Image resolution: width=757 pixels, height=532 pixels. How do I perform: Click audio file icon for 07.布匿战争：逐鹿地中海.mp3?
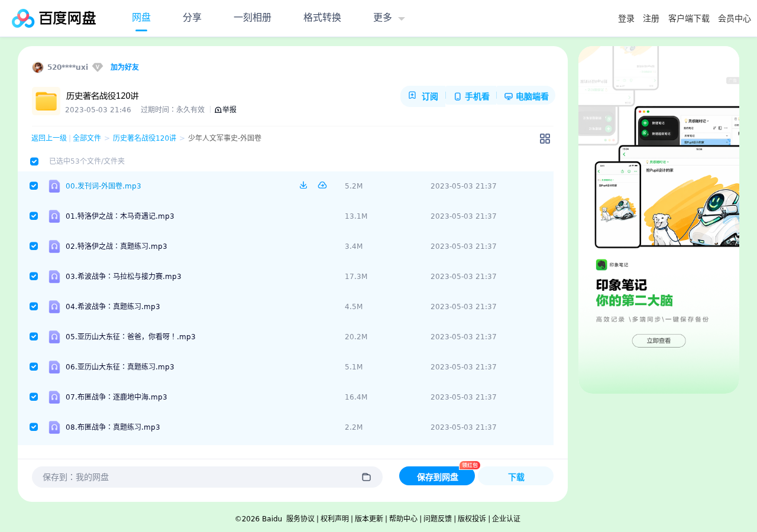(x=54, y=397)
